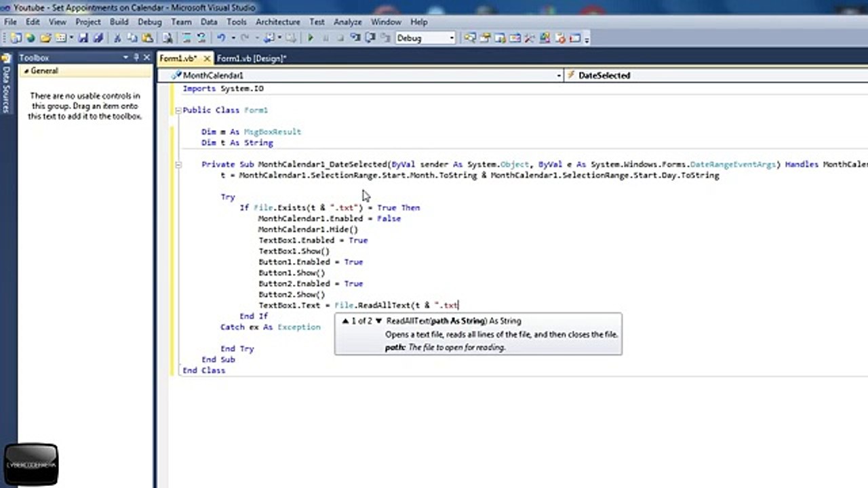The width and height of the screenshot is (868, 488).
Task: Open the DateSelected method name dropdown
Action: click(x=716, y=75)
